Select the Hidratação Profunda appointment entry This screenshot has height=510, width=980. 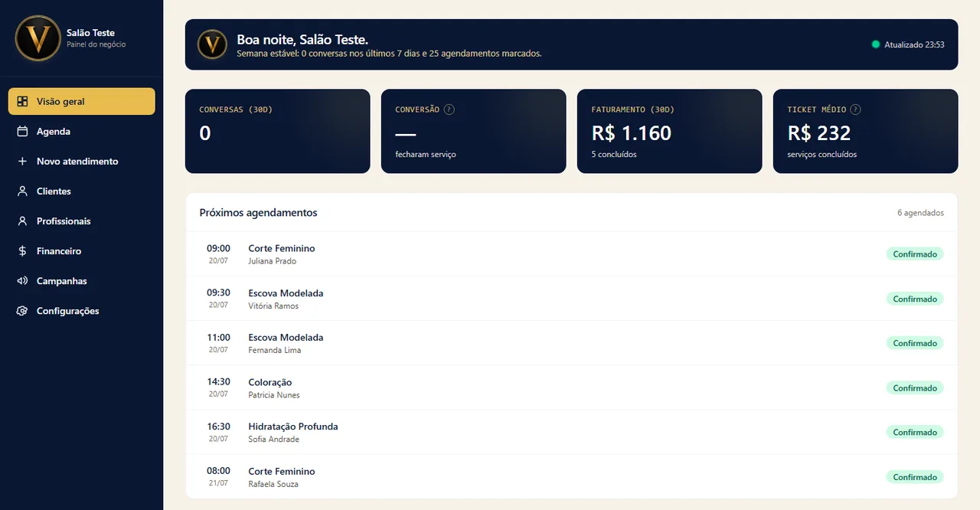click(x=571, y=432)
